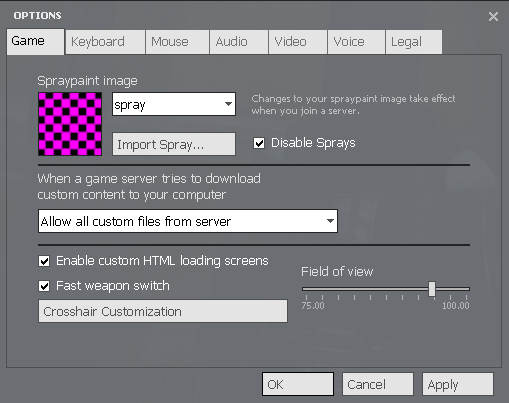Click the Import Spray... button

(x=174, y=144)
